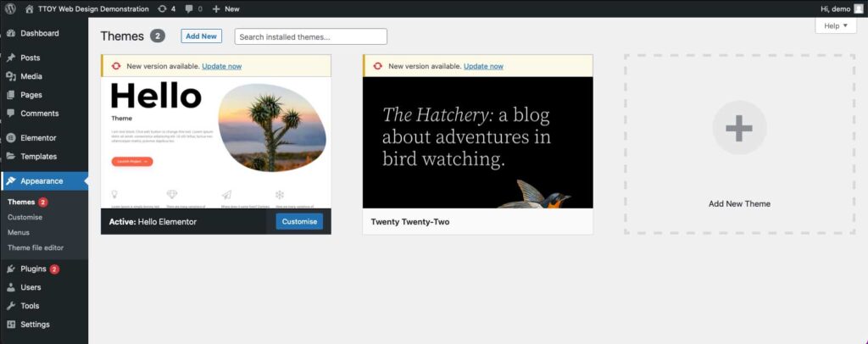The width and height of the screenshot is (868, 344).
Task: Click update icon on Twenty Twenty-Two notice
Action: click(x=377, y=66)
